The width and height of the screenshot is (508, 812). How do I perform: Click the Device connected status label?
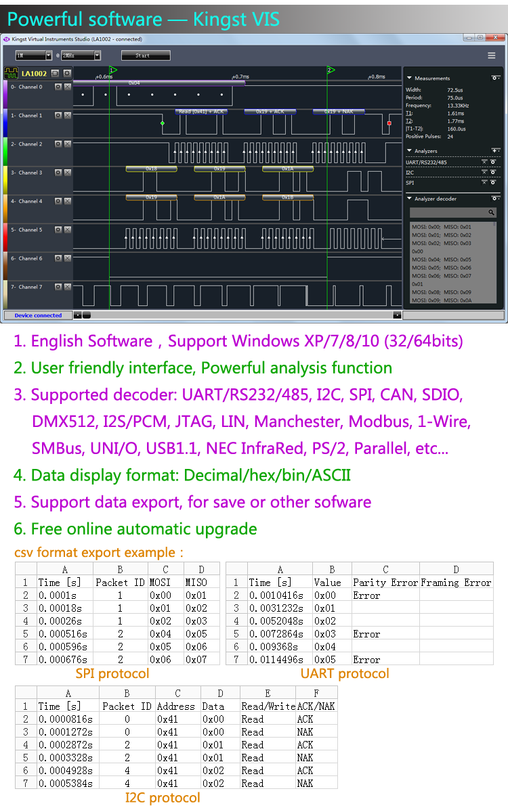click(x=38, y=315)
